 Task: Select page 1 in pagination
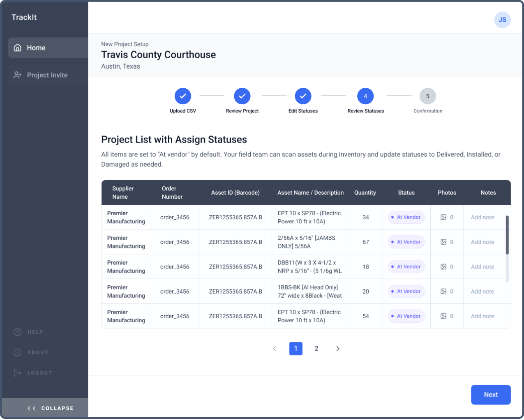tap(296, 349)
